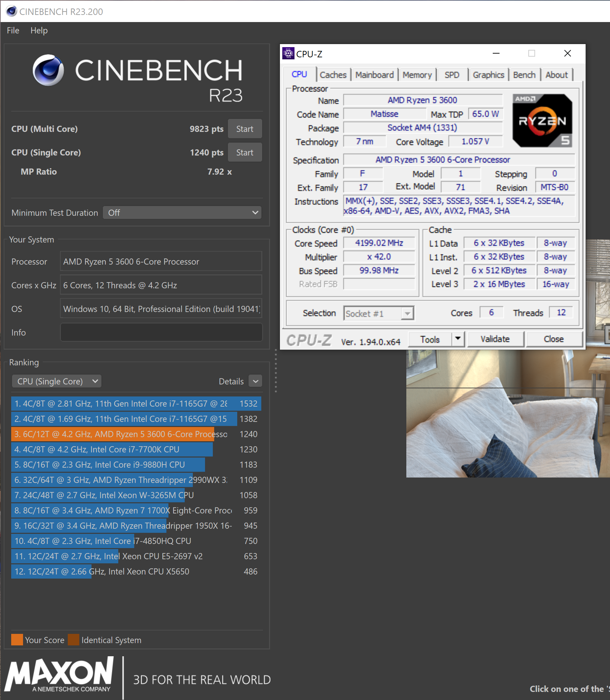Screen dimensions: 610x700
Task: Start the CPU Multi Core test
Action: [245, 129]
